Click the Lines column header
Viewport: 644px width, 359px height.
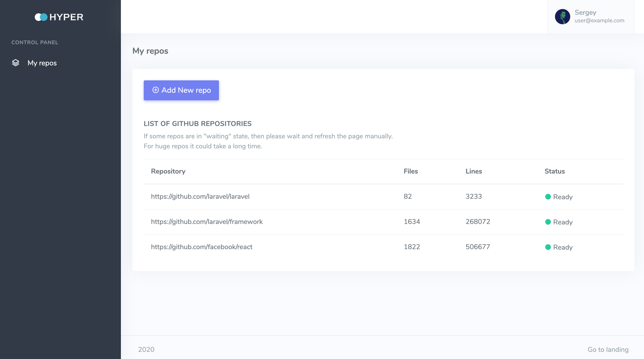(x=474, y=171)
